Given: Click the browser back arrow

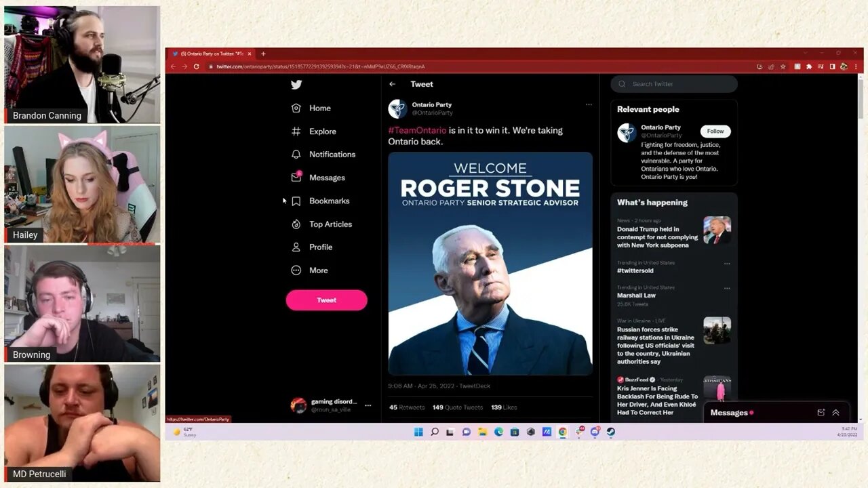Looking at the screenshot, I should click(x=173, y=66).
